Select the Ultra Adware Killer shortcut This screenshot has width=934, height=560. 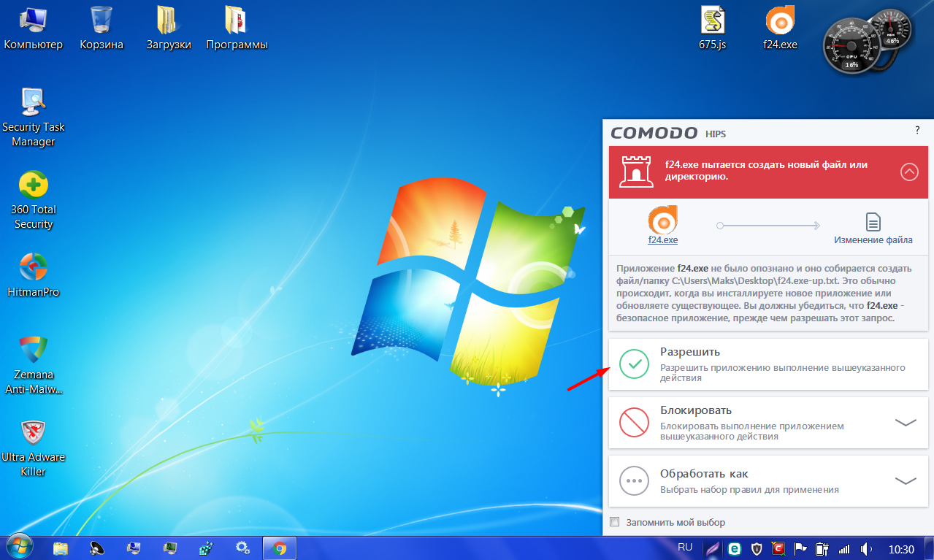pos(34,448)
